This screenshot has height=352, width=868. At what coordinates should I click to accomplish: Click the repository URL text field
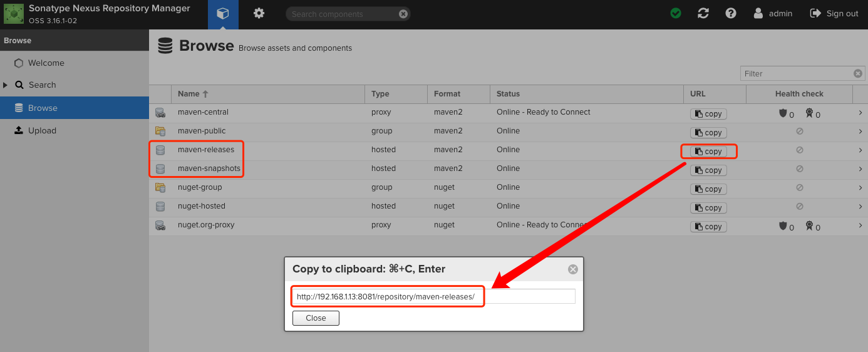(433, 296)
